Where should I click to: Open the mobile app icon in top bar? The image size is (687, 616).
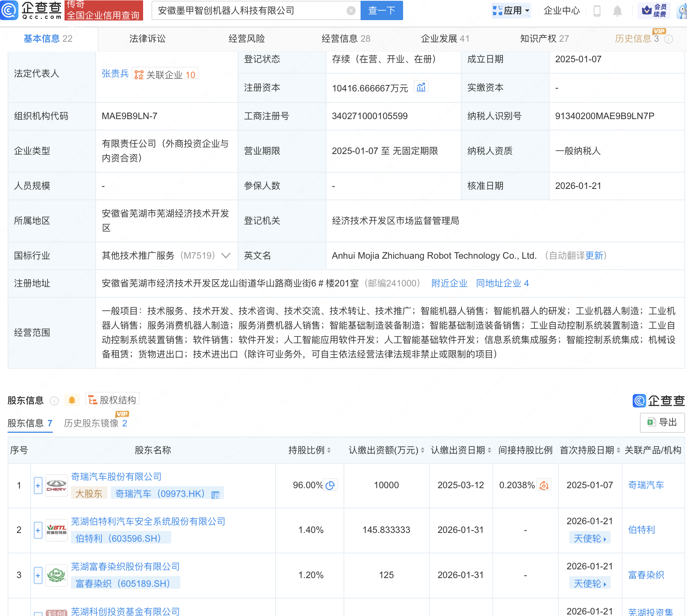click(596, 11)
